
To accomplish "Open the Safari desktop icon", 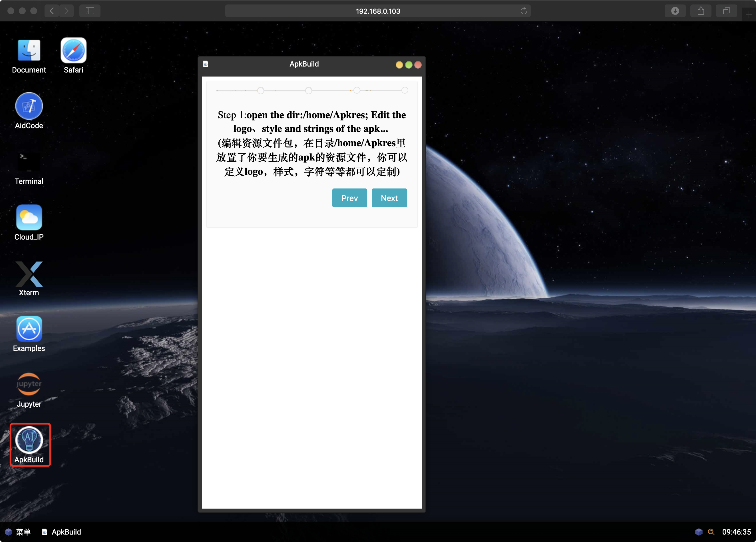I will click(x=73, y=51).
